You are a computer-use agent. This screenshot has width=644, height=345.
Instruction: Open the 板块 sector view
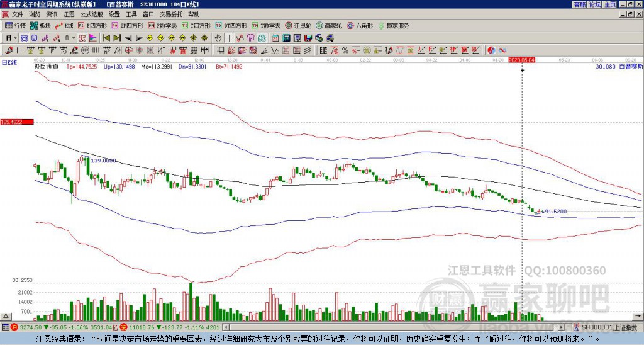(40, 25)
